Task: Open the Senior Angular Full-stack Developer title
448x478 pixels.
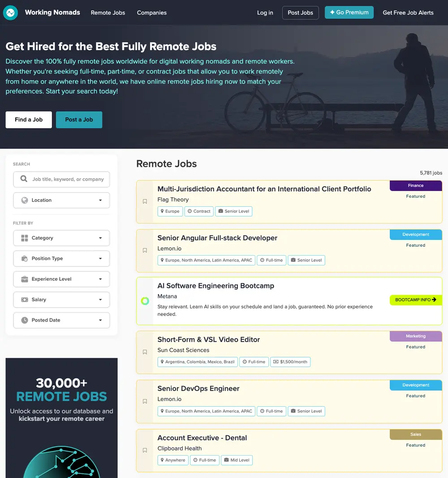Action: tap(217, 238)
